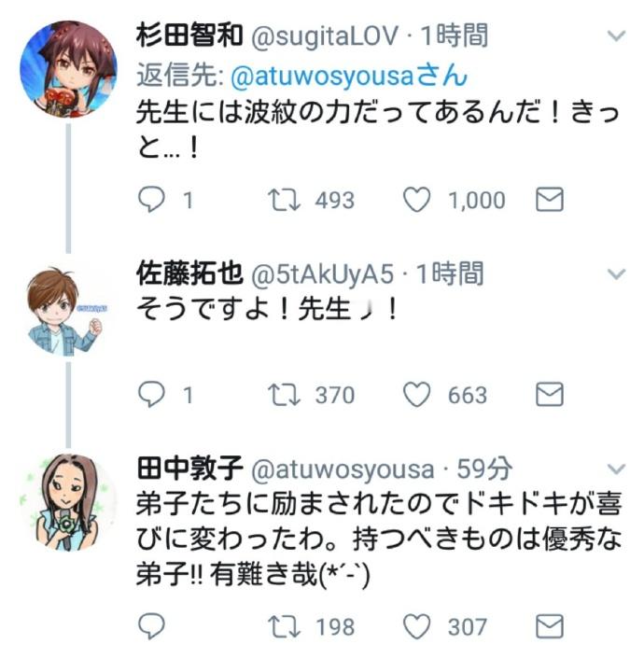
Task: Open 佐藤拓也's profile picture
Action: pos(68,311)
